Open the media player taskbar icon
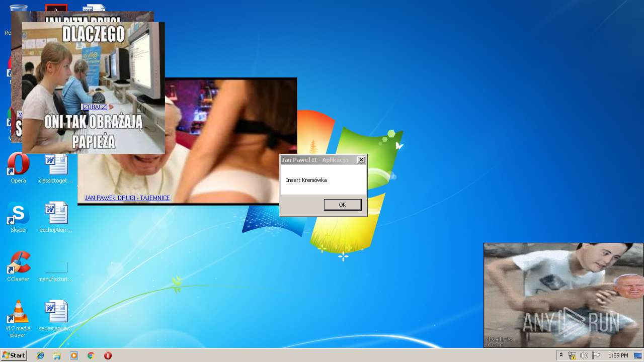 click(74, 355)
